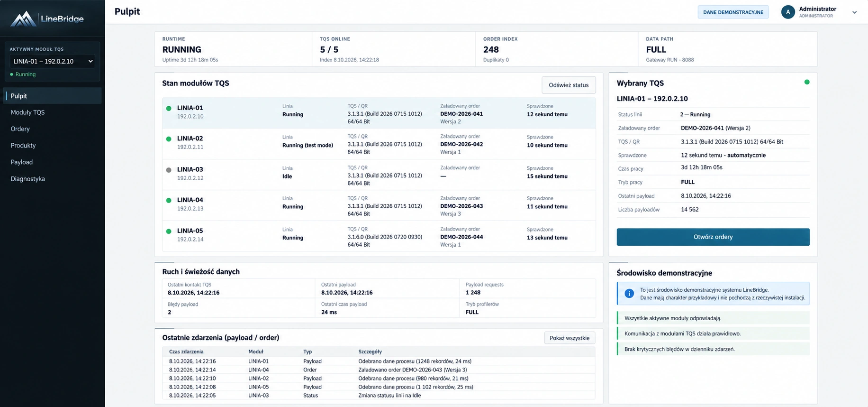
Task: Click the green status dot of LINIA-05
Action: pos(169,231)
